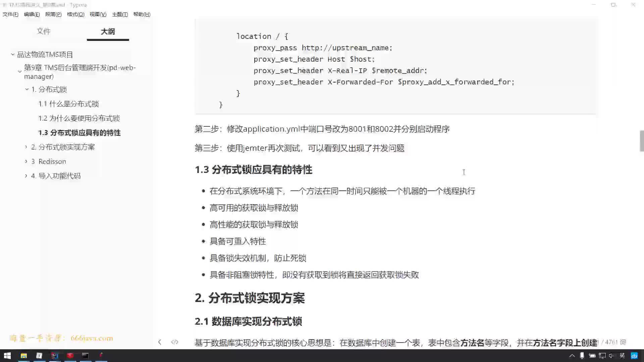This screenshot has width=644, height=362.
Task: Click the proxy_set_header Host $host; line
Action: 314,59
